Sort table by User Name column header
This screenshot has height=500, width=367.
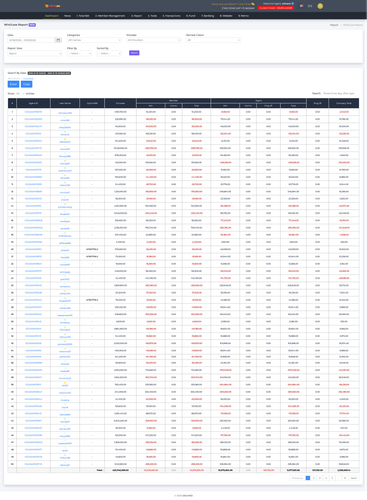(x=65, y=103)
